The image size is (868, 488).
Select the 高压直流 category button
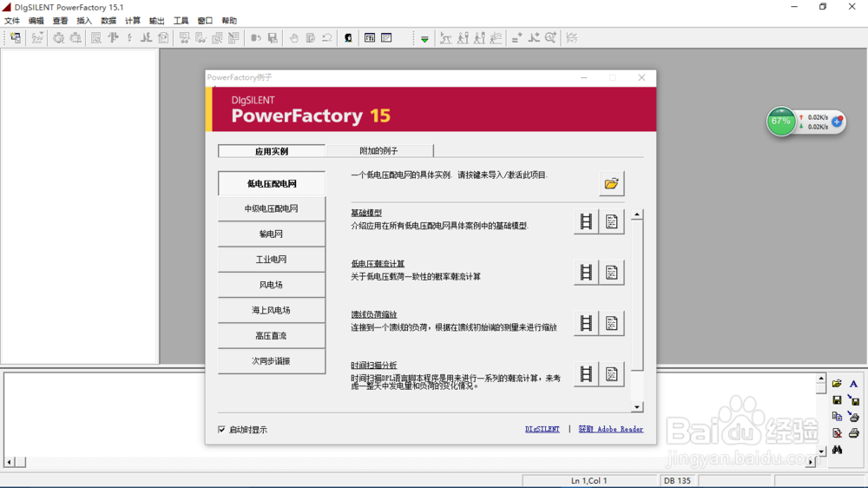tap(272, 336)
